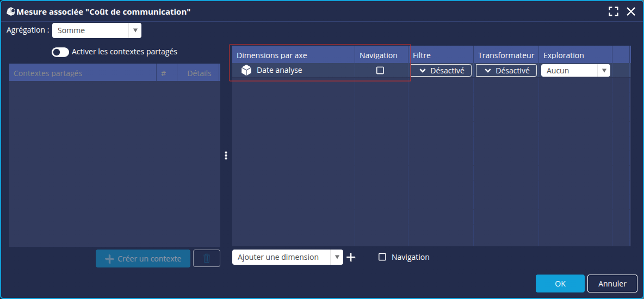
Task: Enable the shared contexts toggle switch
Action: [x=60, y=52]
